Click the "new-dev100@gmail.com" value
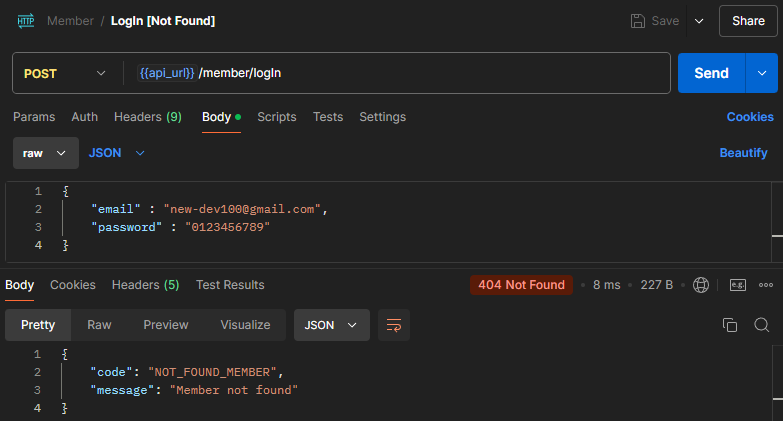 [x=242, y=209]
